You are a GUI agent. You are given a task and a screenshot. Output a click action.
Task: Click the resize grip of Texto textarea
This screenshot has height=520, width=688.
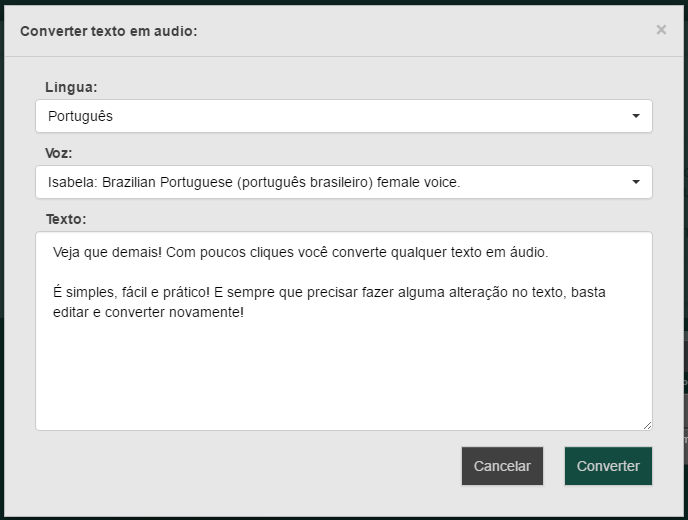(x=647, y=425)
